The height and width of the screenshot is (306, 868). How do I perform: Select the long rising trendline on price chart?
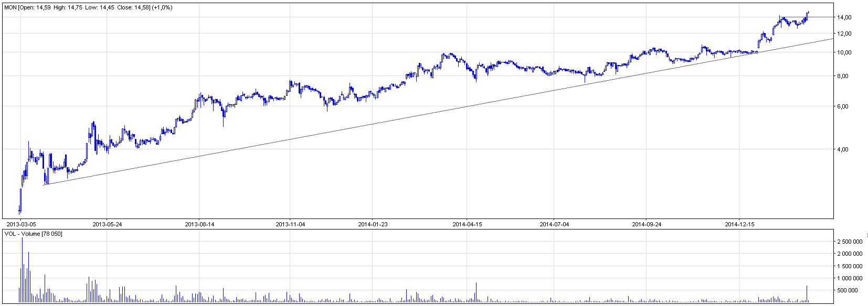[438, 112]
